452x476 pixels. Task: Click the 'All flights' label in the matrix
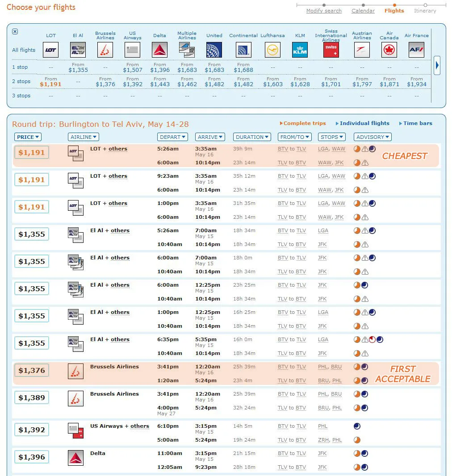click(x=24, y=50)
